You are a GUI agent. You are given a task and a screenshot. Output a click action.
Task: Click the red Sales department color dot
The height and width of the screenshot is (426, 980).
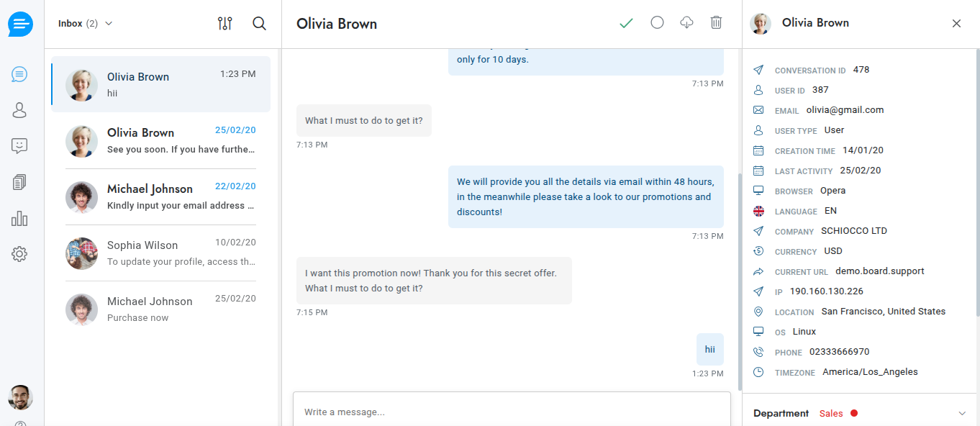(x=854, y=413)
